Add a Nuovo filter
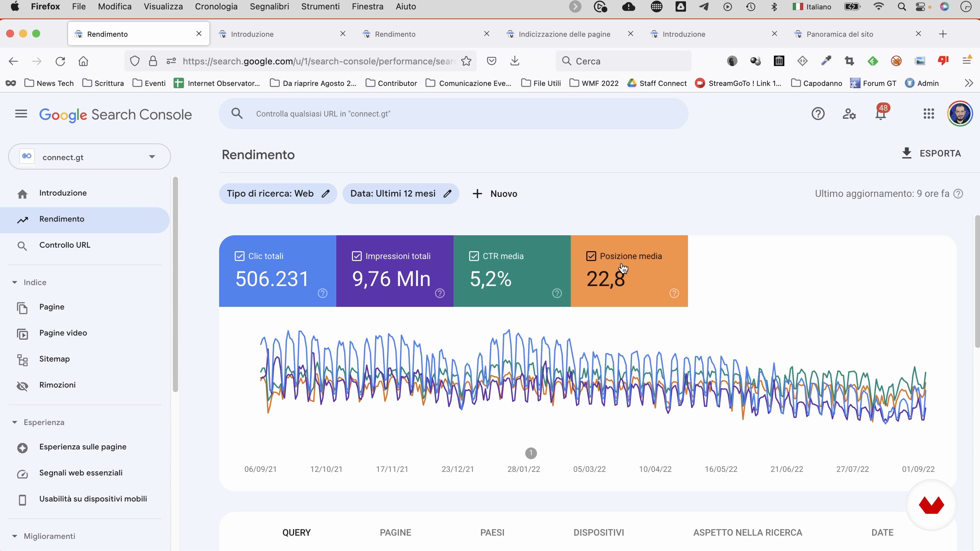980x551 pixels. 495,194
